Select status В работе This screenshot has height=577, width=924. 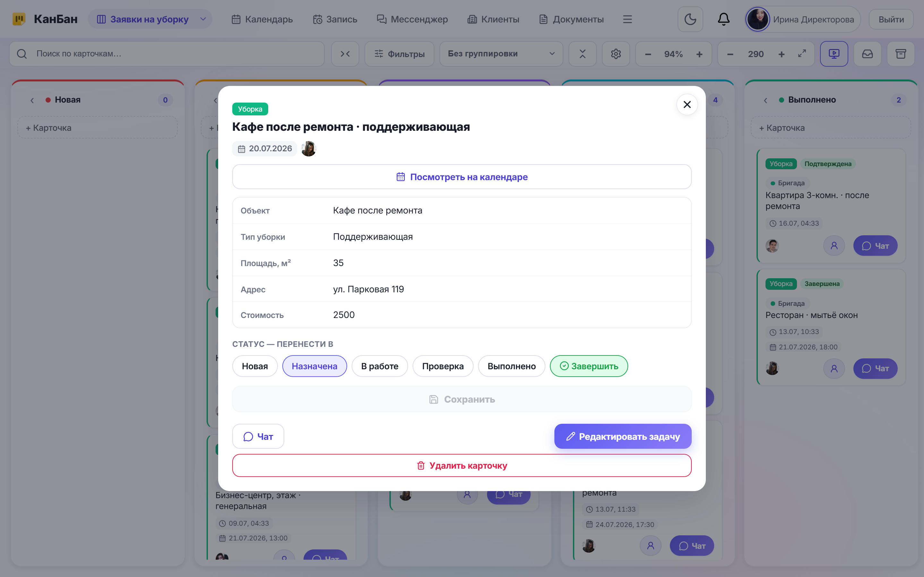(380, 366)
